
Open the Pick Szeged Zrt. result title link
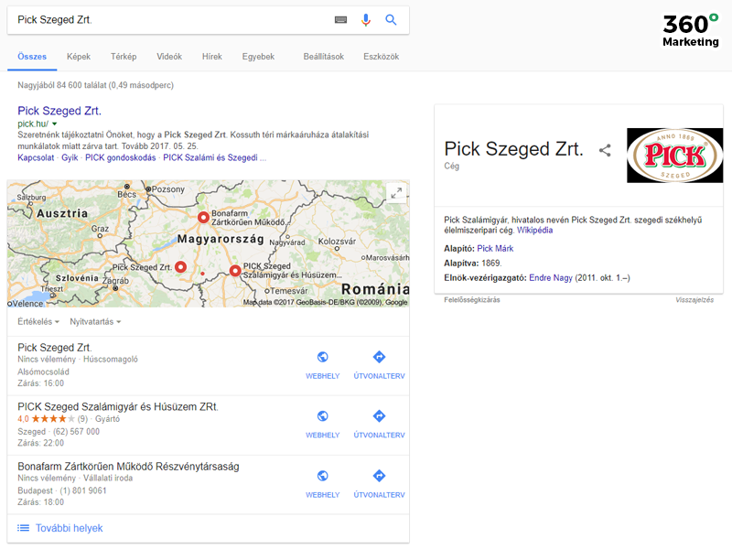coord(59,111)
